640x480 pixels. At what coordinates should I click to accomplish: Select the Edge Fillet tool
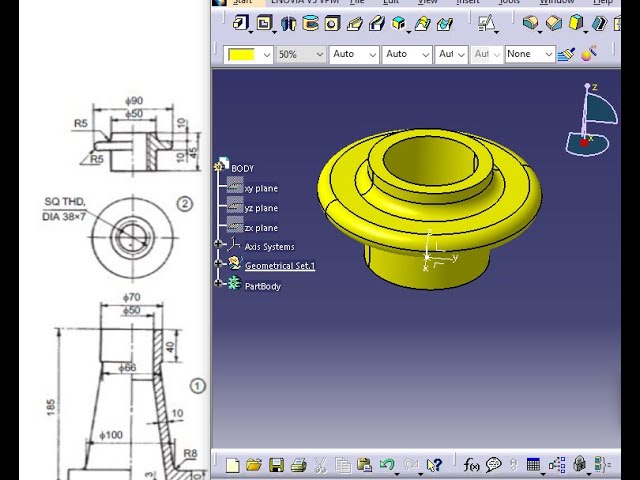pos(530,22)
